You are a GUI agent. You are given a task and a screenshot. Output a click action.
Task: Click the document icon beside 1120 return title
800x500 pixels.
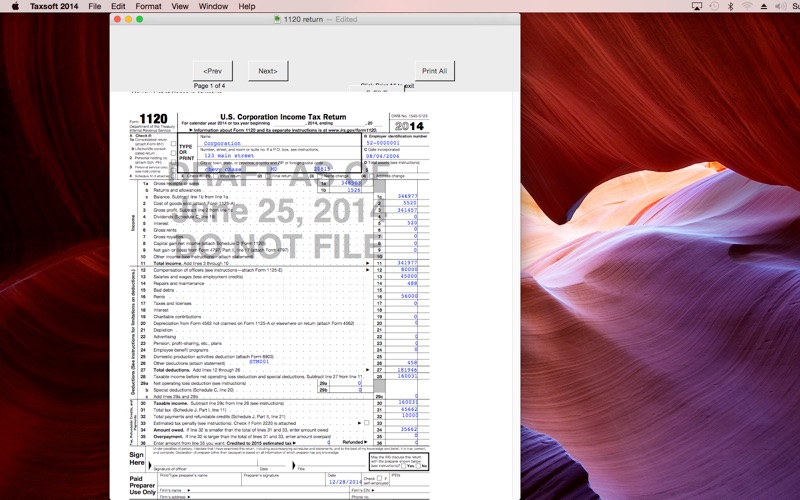pyautogui.click(x=277, y=19)
